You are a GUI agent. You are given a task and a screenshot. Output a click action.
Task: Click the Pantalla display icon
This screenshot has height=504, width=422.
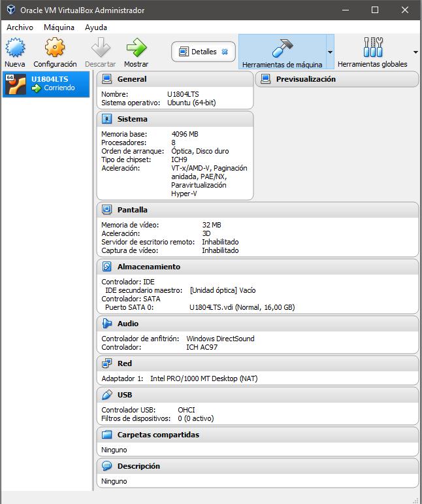tap(106, 210)
